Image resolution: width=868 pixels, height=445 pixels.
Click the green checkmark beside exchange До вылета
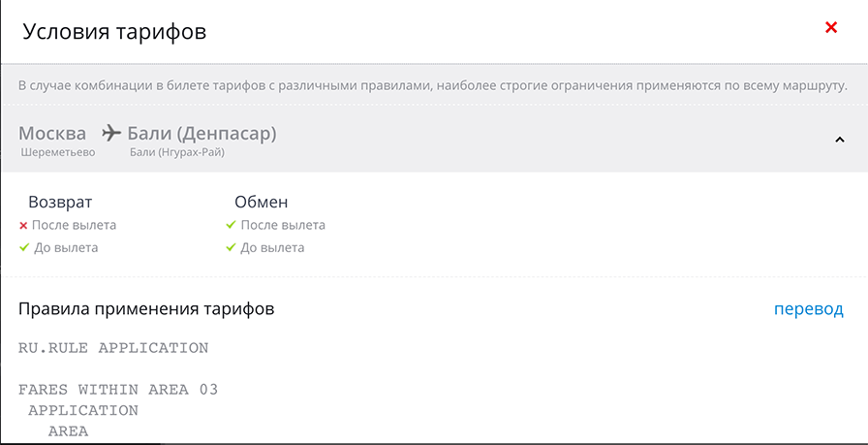coord(231,248)
